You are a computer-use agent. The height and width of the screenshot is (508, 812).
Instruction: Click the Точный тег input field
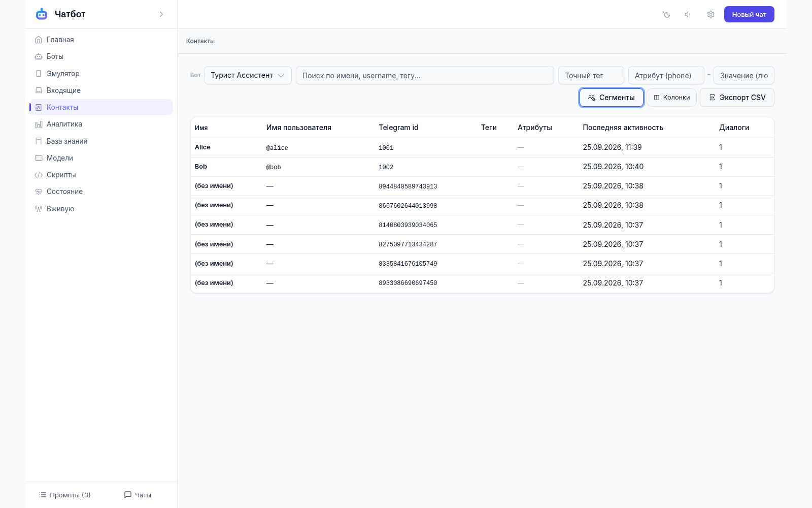591,75
